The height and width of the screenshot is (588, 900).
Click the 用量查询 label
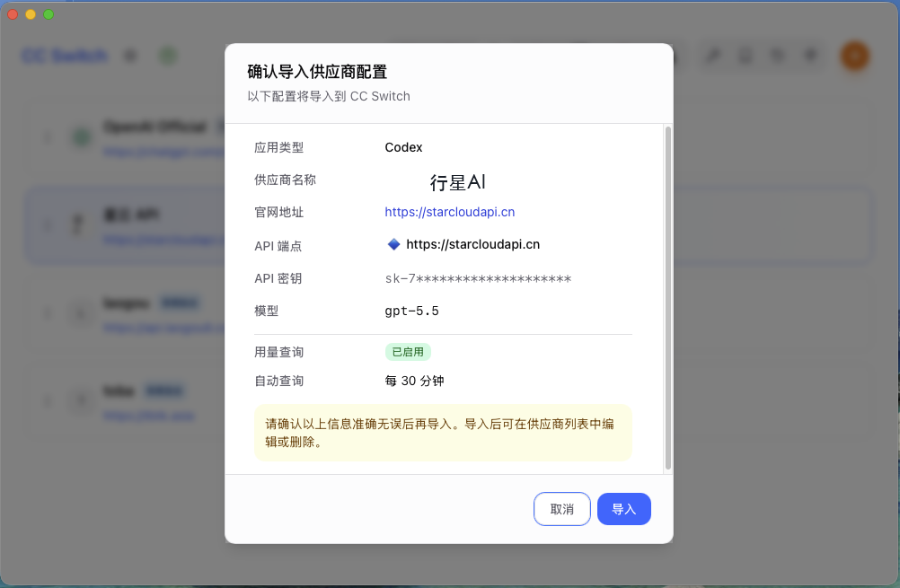point(279,352)
